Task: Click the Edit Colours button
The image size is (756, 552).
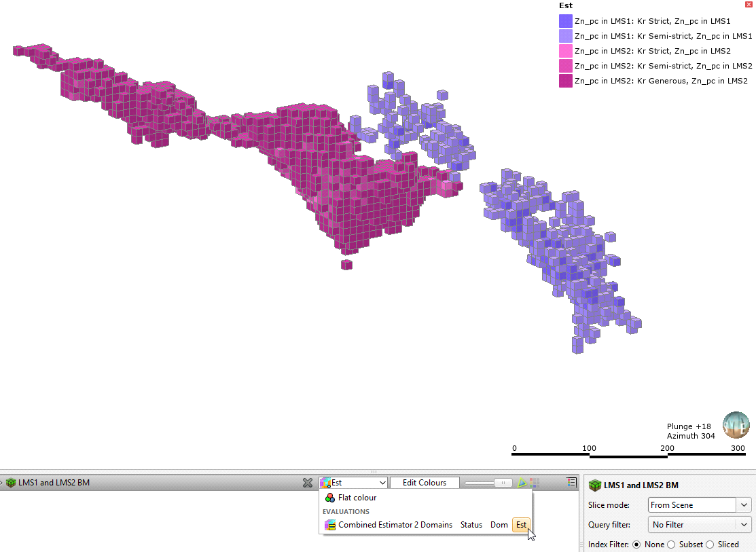Action: tap(425, 483)
